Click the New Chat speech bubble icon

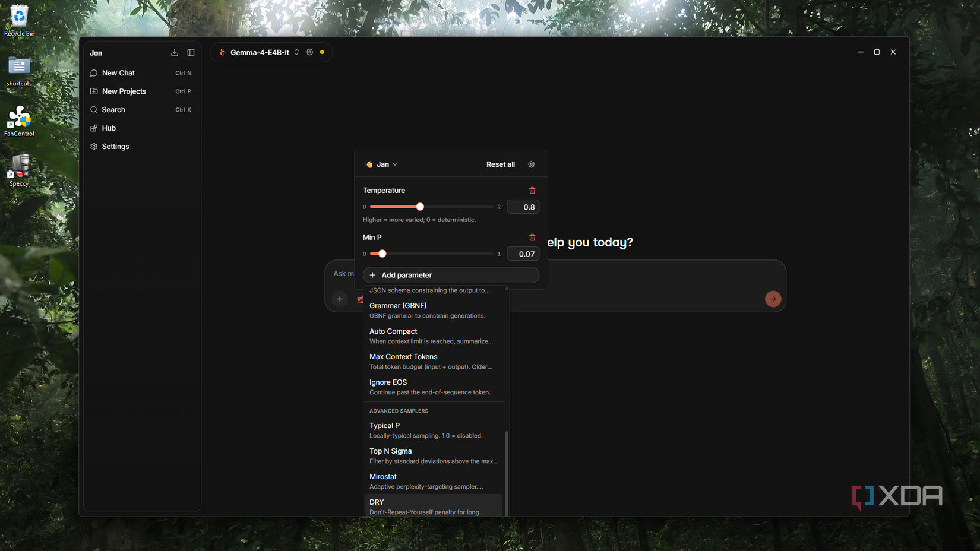[94, 73]
